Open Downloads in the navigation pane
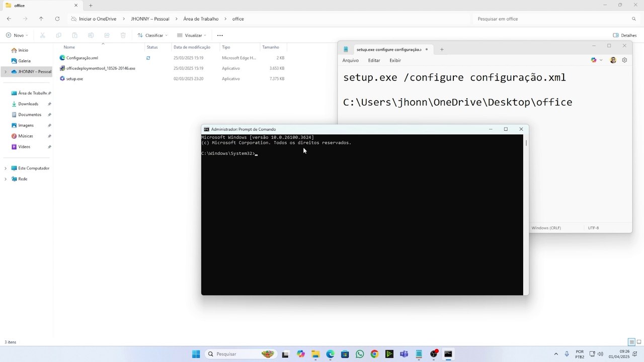The height and width of the screenshot is (362, 644). click(28, 104)
